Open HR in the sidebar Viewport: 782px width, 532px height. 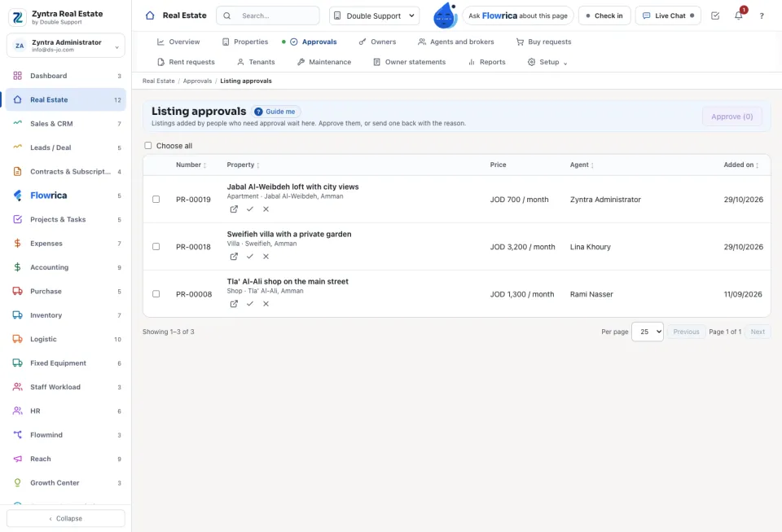click(66, 411)
